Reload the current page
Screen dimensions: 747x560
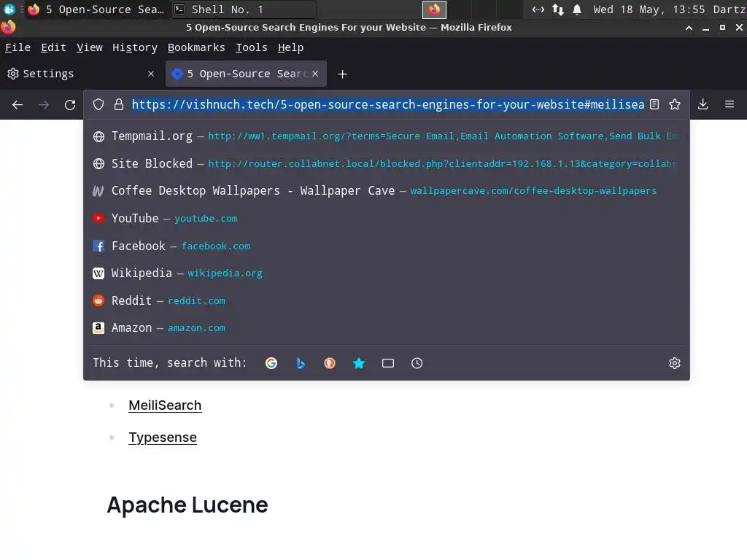coord(70,105)
